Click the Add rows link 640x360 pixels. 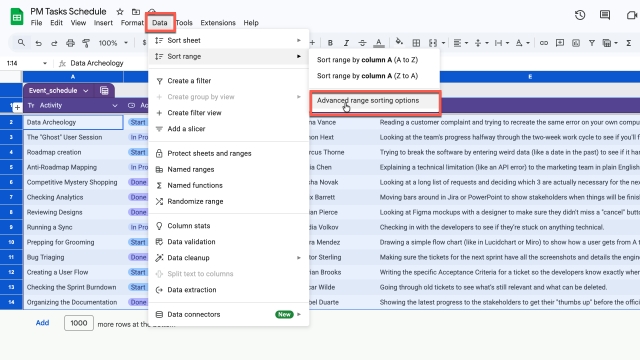[42, 323]
